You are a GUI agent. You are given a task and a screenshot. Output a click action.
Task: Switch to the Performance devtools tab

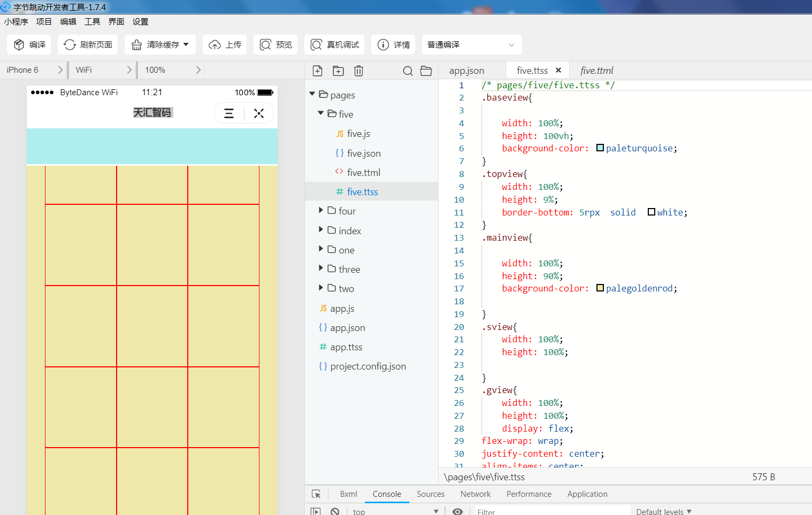pyautogui.click(x=529, y=494)
